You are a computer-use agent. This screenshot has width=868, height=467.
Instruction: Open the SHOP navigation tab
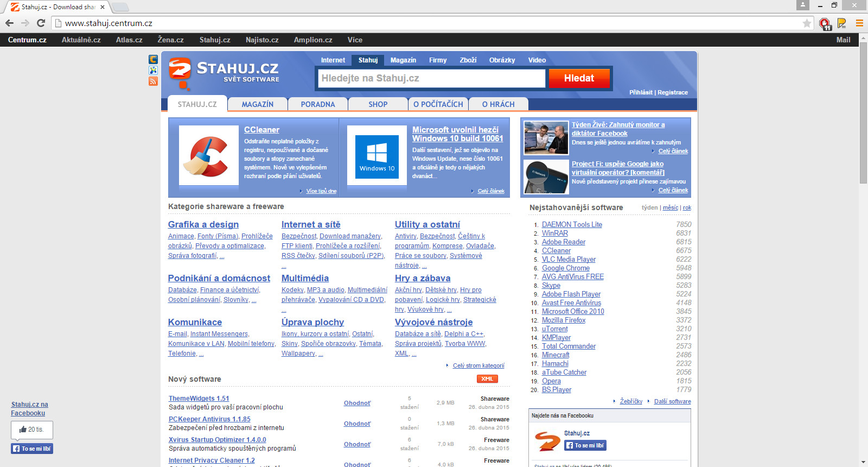tap(378, 104)
